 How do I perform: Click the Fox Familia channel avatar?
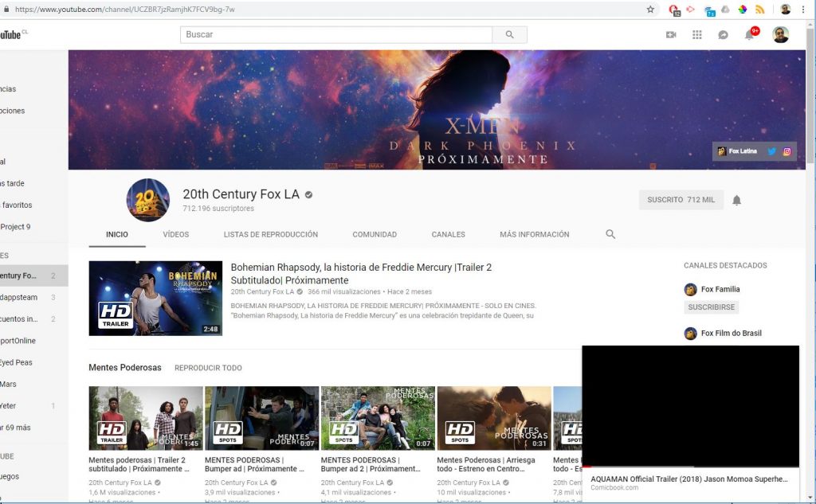coord(691,290)
